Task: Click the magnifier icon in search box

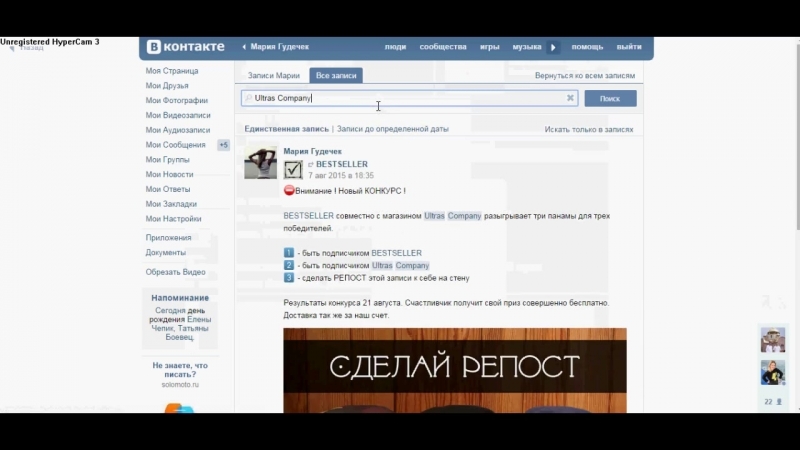Action: tap(248, 98)
